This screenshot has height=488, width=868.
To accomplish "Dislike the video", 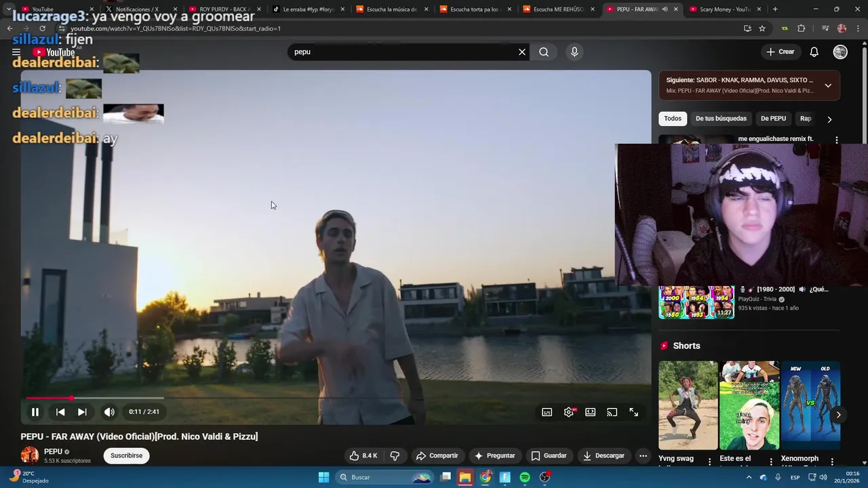I will point(395,455).
